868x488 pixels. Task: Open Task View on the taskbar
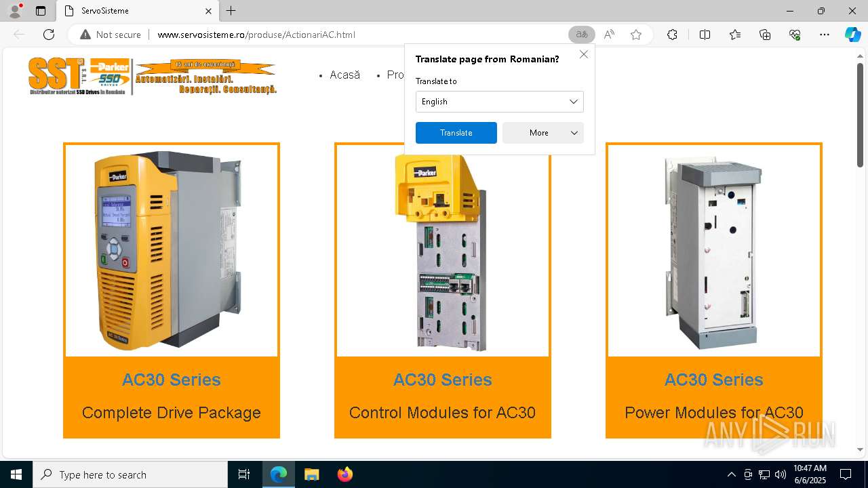tap(244, 474)
